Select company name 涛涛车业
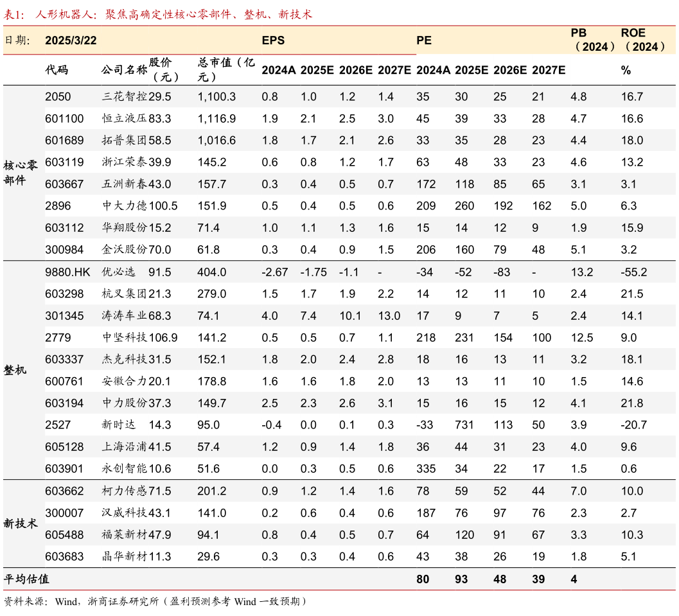 coord(125,315)
